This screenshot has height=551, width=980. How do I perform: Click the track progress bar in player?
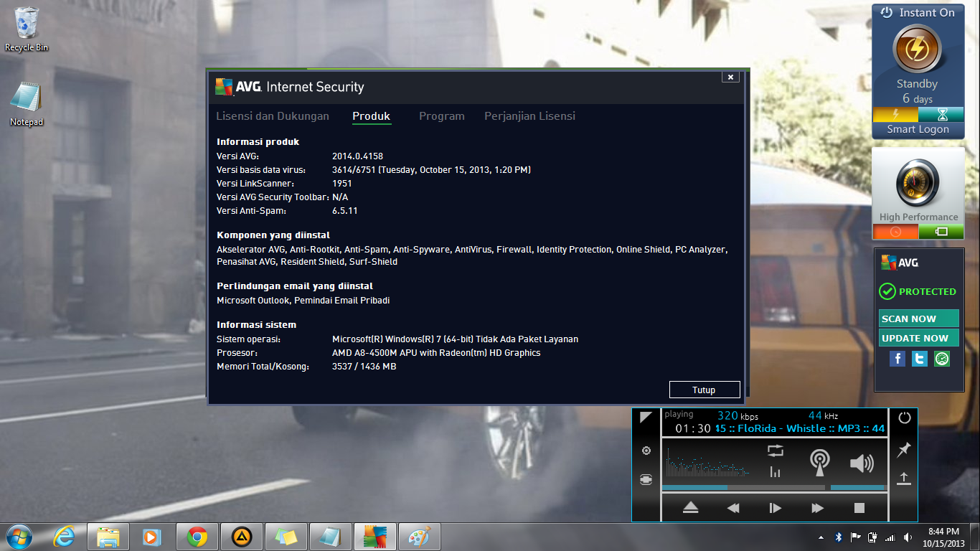743,488
